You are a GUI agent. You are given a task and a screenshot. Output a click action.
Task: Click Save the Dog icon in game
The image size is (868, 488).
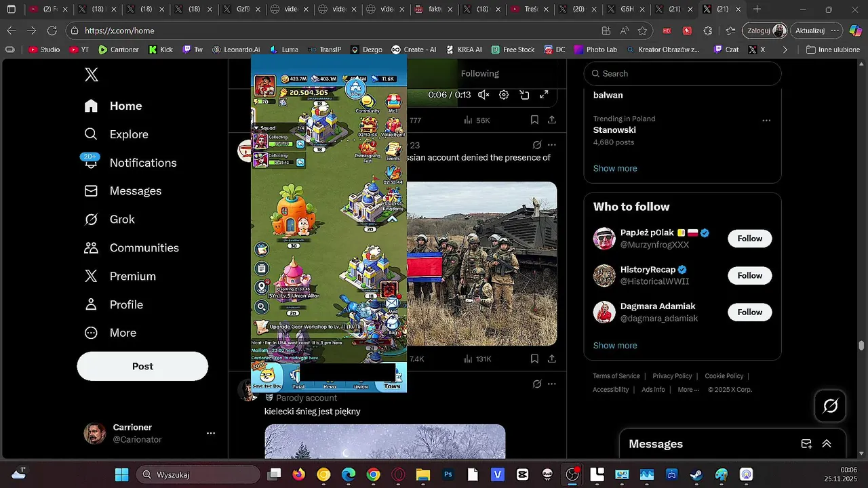[x=267, y=377]
